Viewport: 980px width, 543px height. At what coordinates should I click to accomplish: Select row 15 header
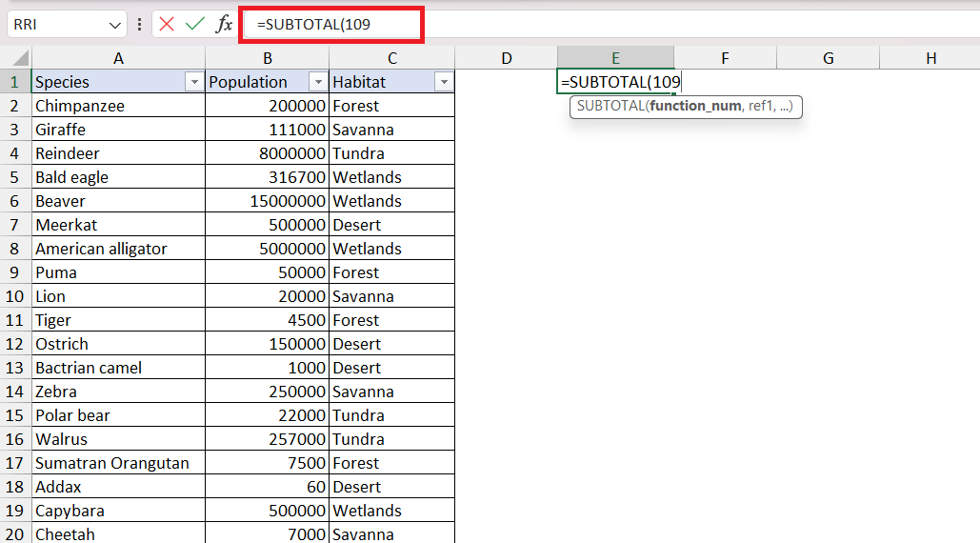pos(15,415)
